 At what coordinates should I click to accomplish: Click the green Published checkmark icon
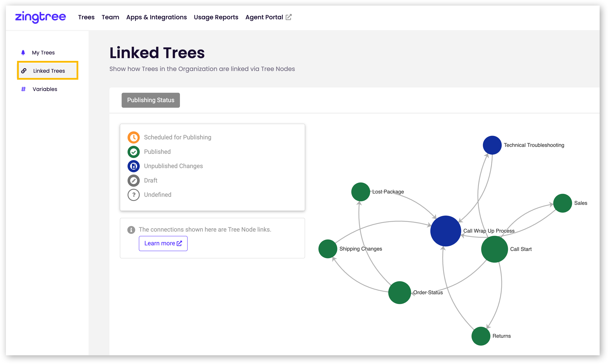tap(133, 152)
